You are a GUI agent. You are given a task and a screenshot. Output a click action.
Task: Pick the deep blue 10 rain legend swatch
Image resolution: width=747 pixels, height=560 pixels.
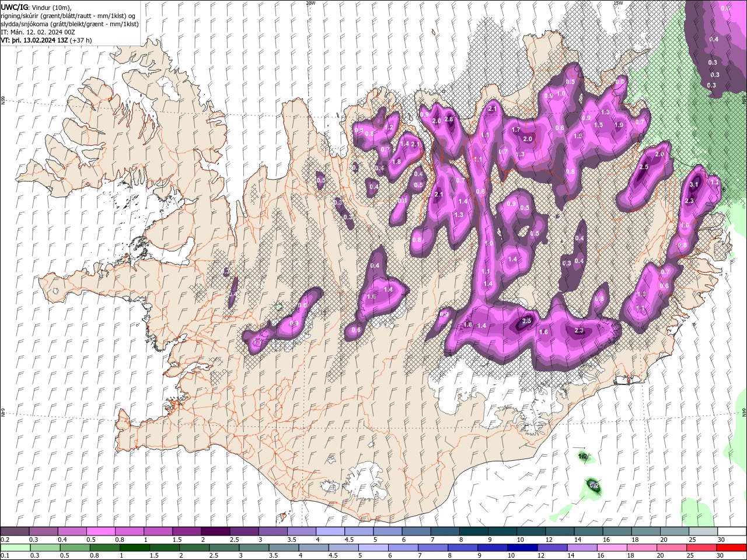pos(522,548)
